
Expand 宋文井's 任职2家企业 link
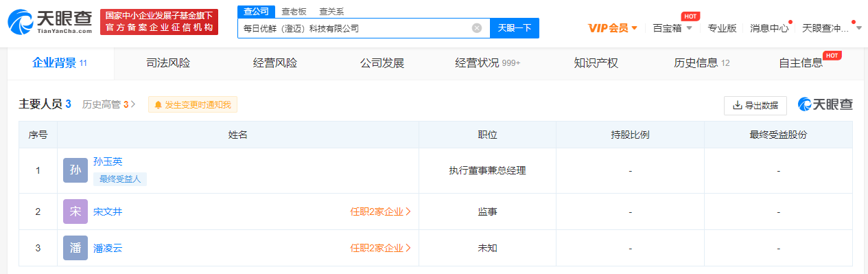(381, 212)
